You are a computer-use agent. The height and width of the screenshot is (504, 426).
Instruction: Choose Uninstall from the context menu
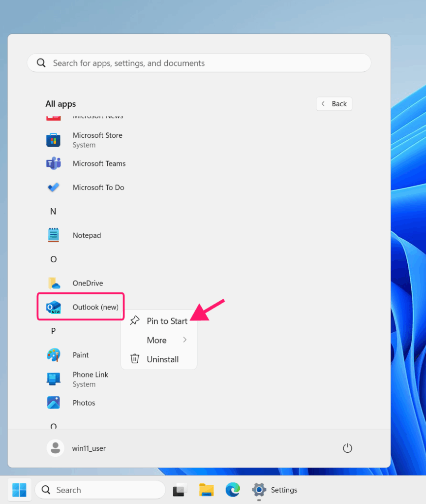[159, 359]
